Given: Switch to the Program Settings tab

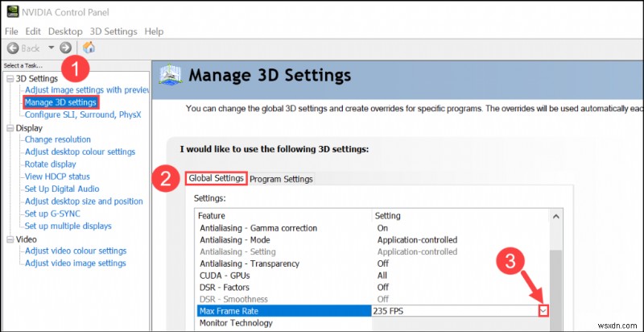Looking at the screenshot, I should point(281,179).
